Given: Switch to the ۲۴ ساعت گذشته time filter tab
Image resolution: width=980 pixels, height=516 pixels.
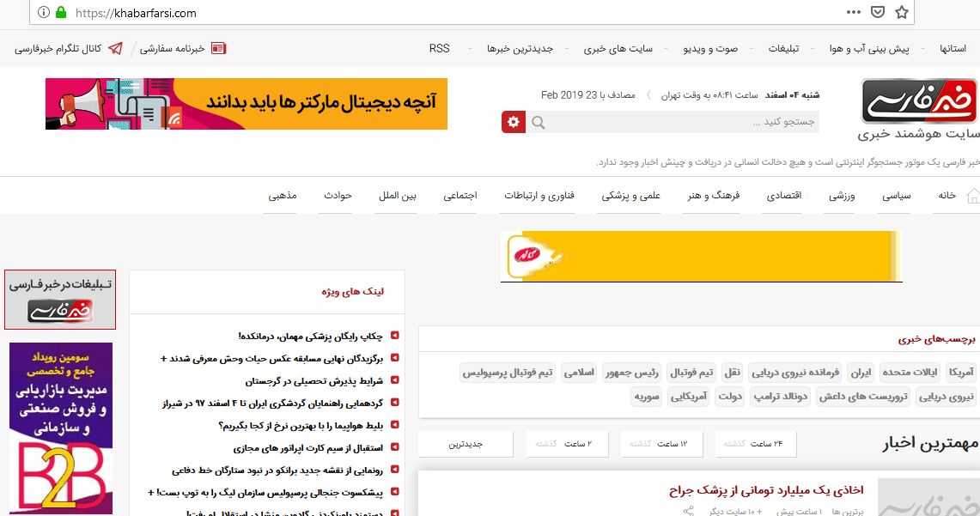Looking at the screenshot, I should (754, 443).
